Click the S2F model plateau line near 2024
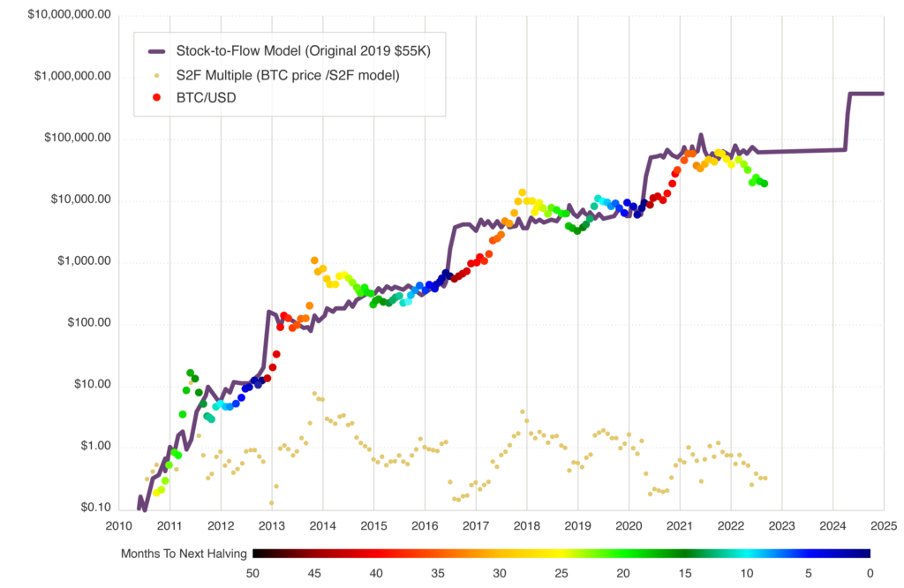904x588 pixels. pos(802,151)
